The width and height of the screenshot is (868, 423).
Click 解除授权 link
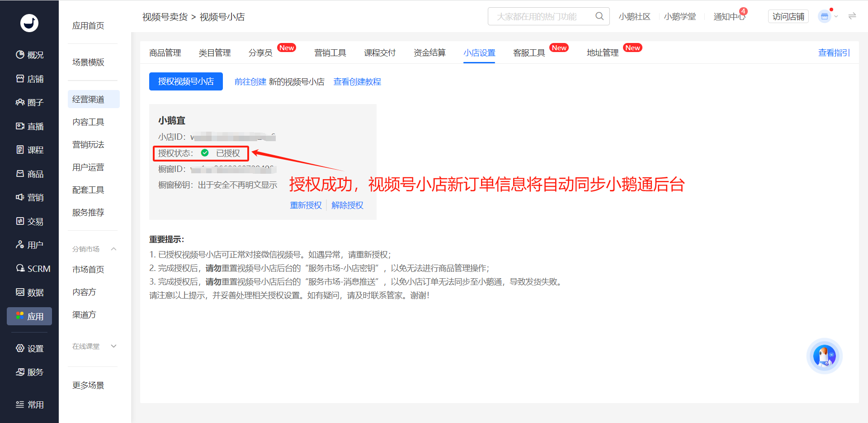pos(347,205)
